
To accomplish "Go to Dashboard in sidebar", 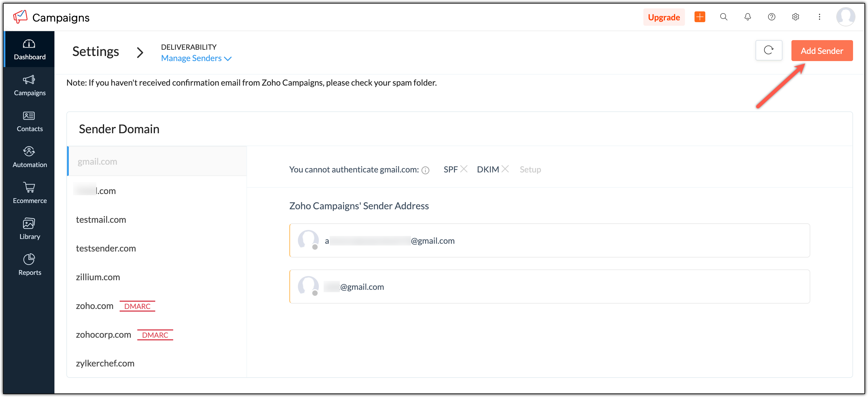I will pos(29,49).
